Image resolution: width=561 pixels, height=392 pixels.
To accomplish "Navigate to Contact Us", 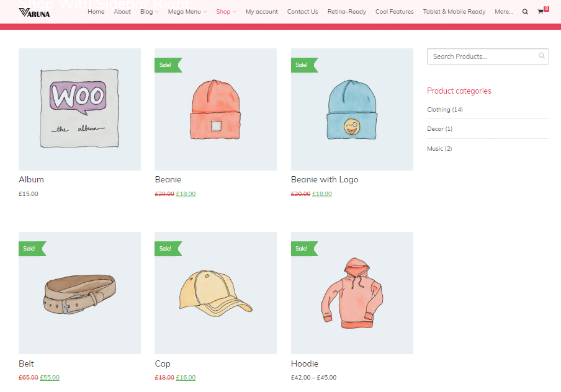I will point(302,11).
